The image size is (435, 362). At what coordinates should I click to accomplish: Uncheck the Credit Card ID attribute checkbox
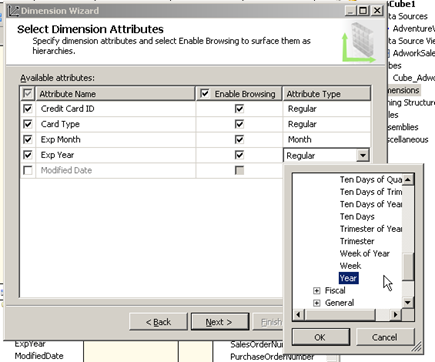click(28, 109)
